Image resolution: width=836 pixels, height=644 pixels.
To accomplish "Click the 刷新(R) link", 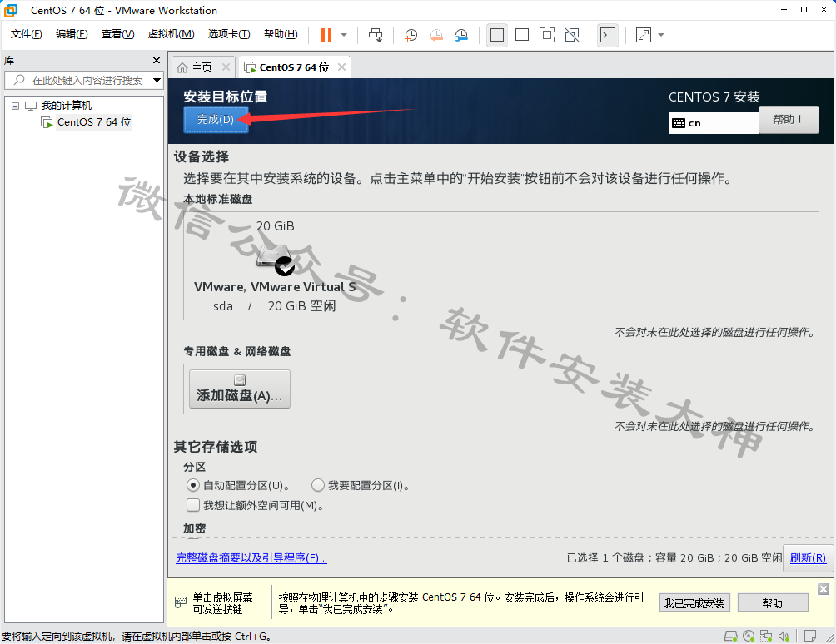I will 808,557.
